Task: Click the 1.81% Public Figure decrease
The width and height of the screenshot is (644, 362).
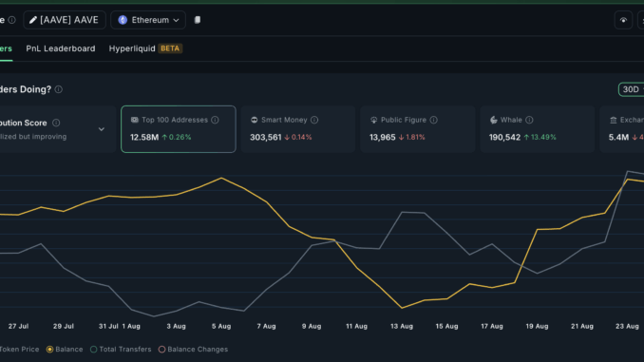Action: point(415,137)
